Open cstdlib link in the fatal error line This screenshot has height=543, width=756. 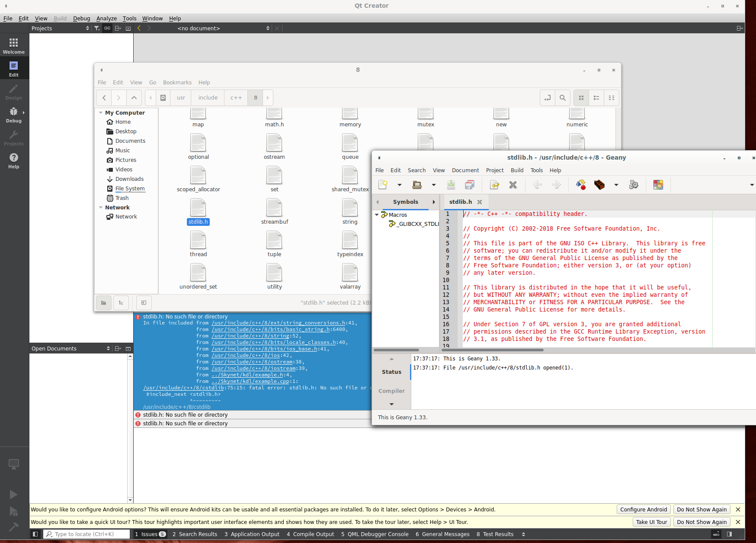[184, 388]
